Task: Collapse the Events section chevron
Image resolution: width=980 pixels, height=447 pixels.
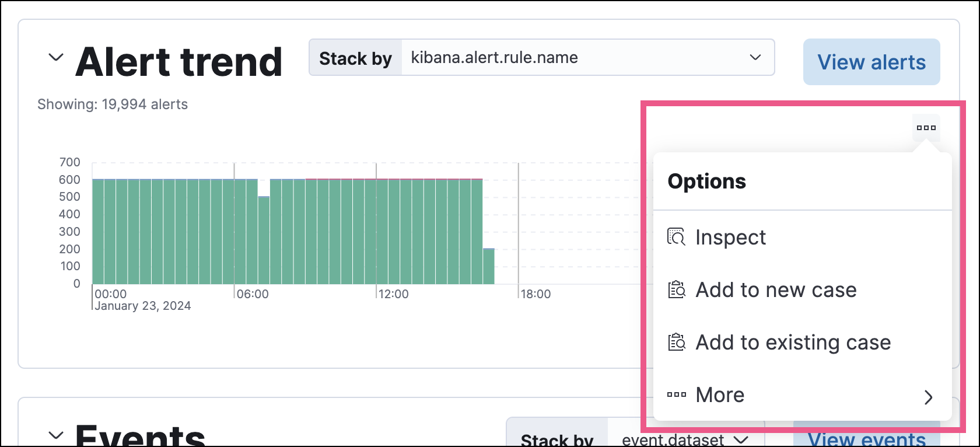Action: click(55, 435)
